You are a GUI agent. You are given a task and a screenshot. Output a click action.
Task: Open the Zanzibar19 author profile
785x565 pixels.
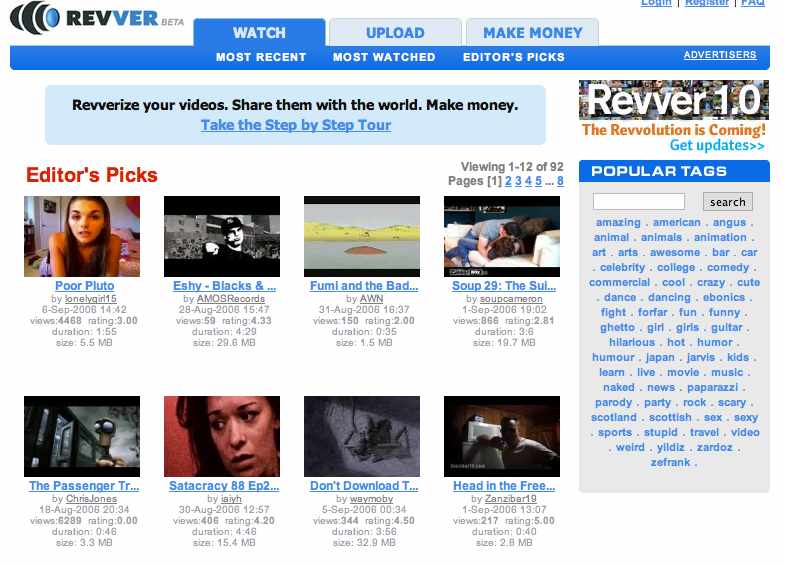(511, 499)
